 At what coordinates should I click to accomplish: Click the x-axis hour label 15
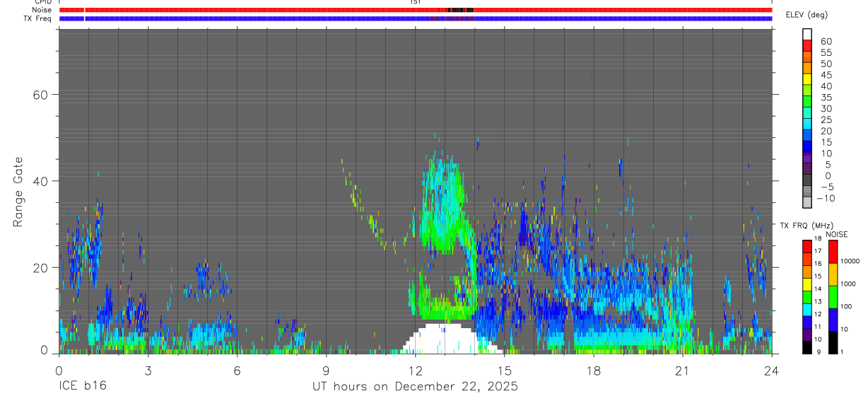tap(504, 370)
